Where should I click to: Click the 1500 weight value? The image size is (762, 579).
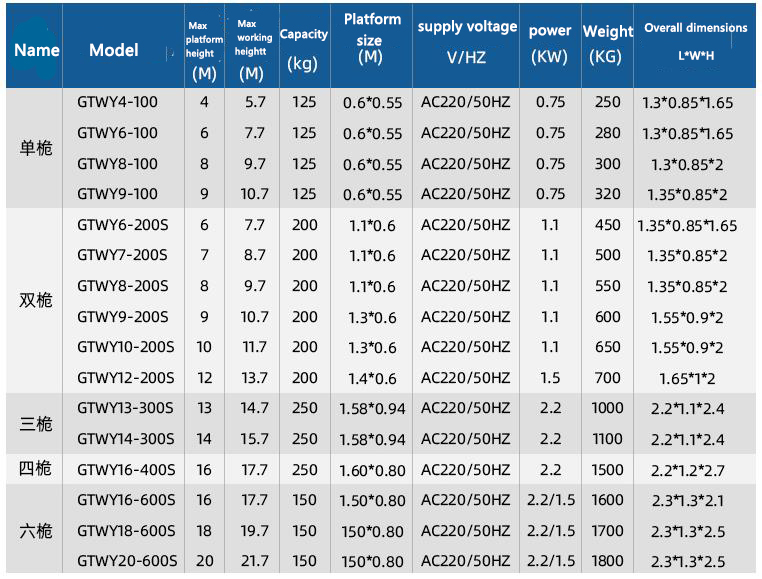[x=607, y=470]
